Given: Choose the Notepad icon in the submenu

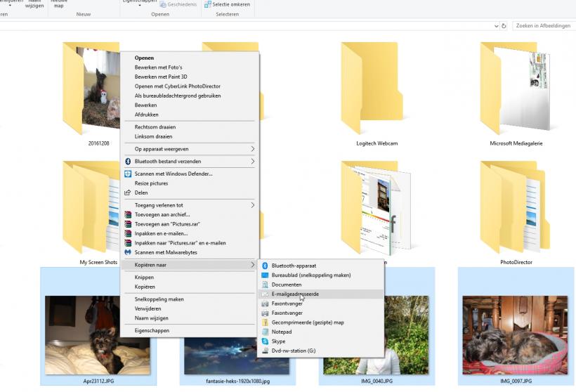Looking at the screenshot, I should point(265,332).
